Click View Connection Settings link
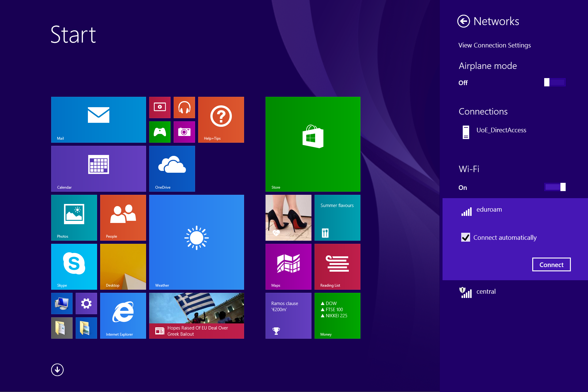 (x=495, y=45)
